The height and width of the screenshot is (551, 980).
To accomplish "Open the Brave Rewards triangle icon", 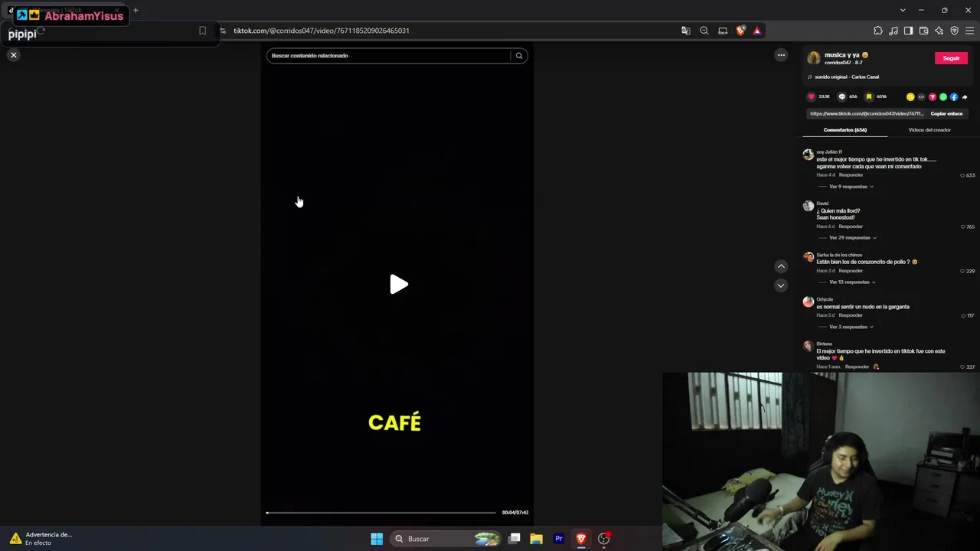I will point(757,31).
